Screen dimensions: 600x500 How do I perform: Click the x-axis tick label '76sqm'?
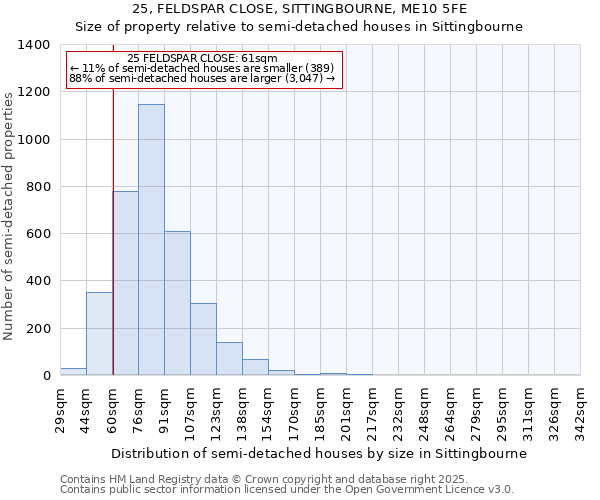pyautogui.click(x=138, y=411)
